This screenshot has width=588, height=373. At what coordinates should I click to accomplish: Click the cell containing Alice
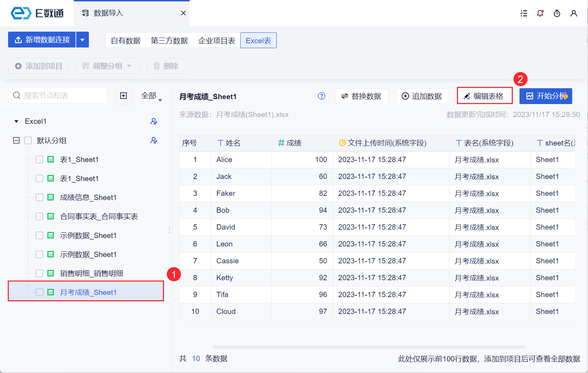pyautogui.click(x=241, y=160)
